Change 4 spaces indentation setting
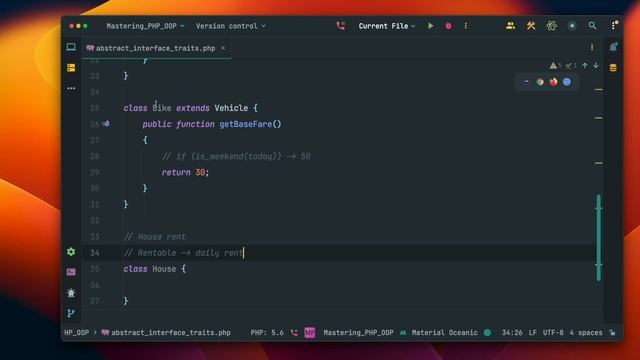Viewport: 640px width, 360px height. coord(586,333)
